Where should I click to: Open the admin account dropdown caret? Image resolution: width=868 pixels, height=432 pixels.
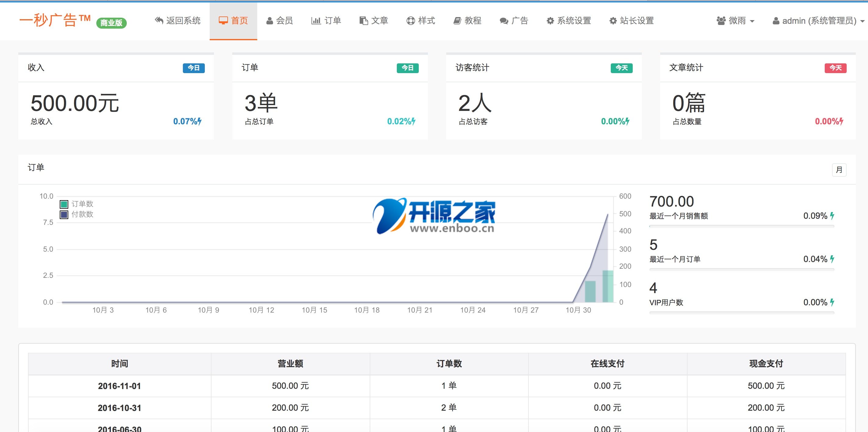click(x=862, y=21)
